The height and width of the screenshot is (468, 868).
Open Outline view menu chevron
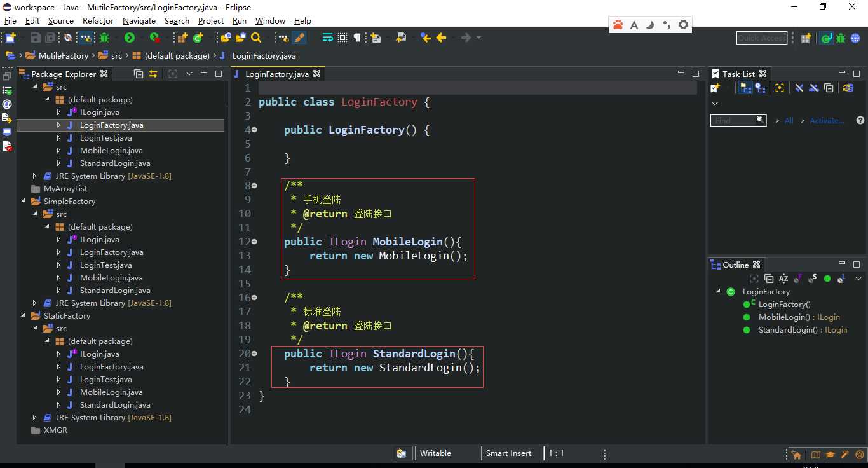858,279
